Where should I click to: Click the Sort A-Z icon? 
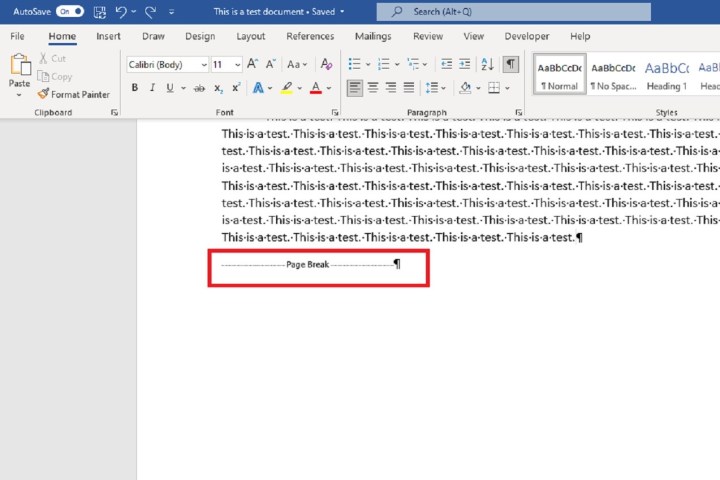487,64
